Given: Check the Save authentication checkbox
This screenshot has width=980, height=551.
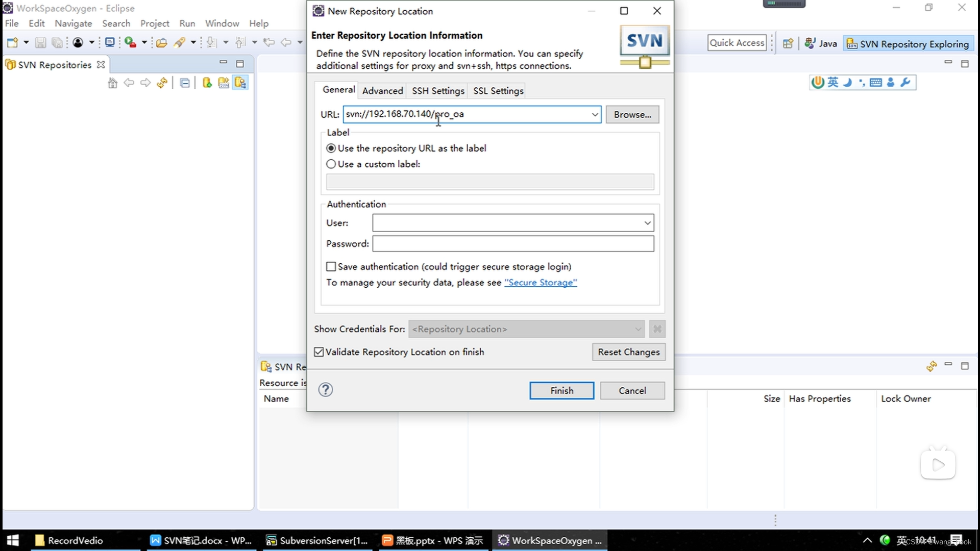Looking at the screenshot, I should coord(331,267).
